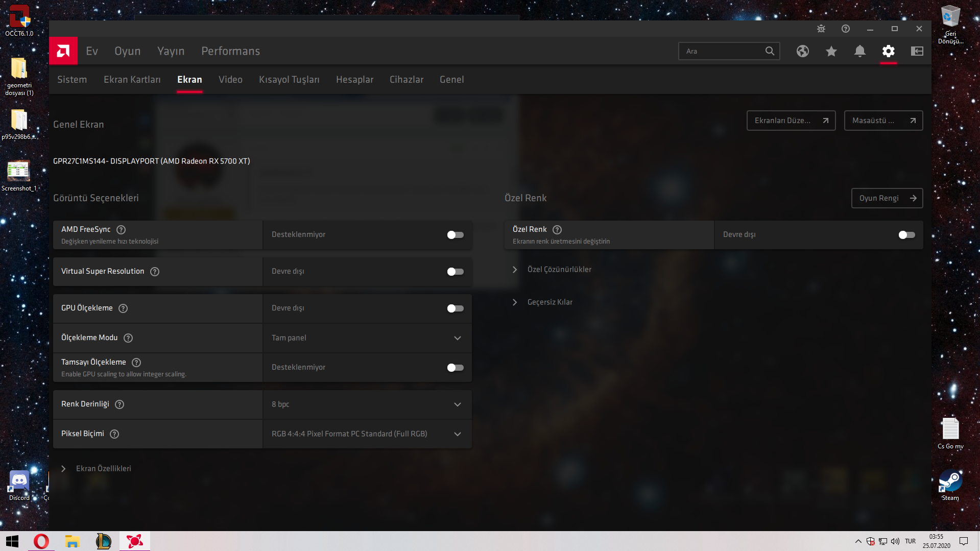The height and width of the screenshot is (551, 980).
Task: Click the Masaüstü ... button
Action: click(x=883, y=121)
